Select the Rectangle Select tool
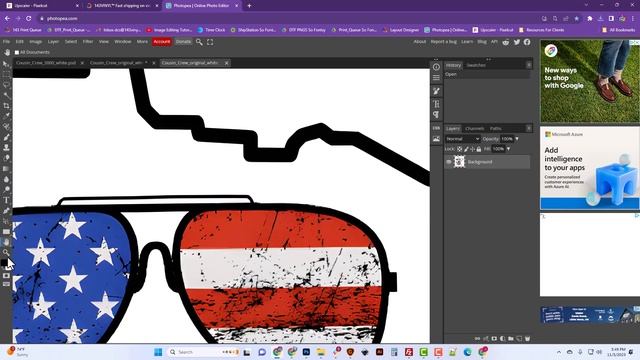Image resolution: width=640 pixels, height=360 pixels. 6,75
